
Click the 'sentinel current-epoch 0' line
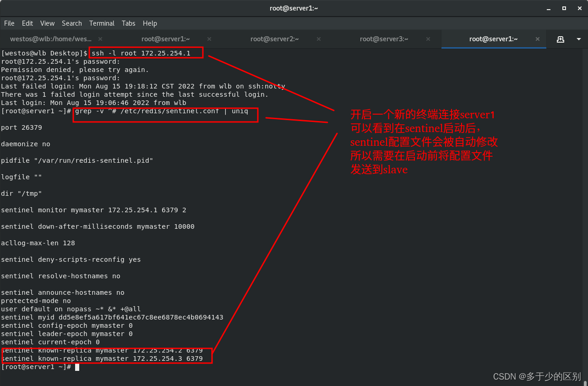tap(50, 342)
